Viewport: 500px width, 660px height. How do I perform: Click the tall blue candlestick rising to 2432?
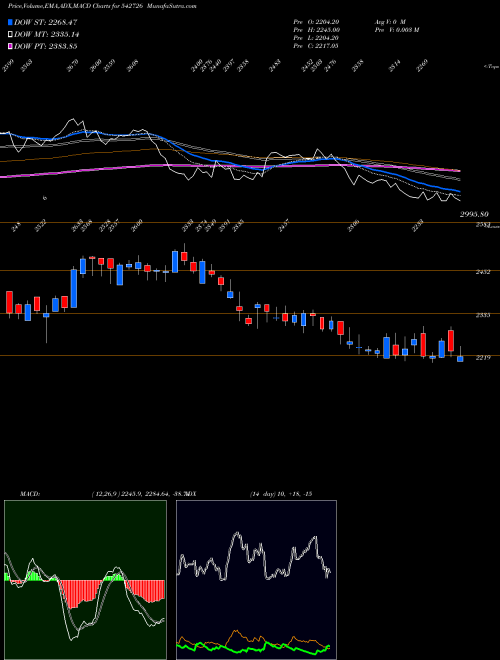[x=74, y=289]
